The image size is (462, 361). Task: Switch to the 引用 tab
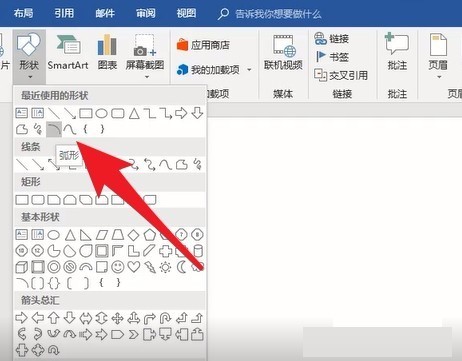click(x=64, y=13)
